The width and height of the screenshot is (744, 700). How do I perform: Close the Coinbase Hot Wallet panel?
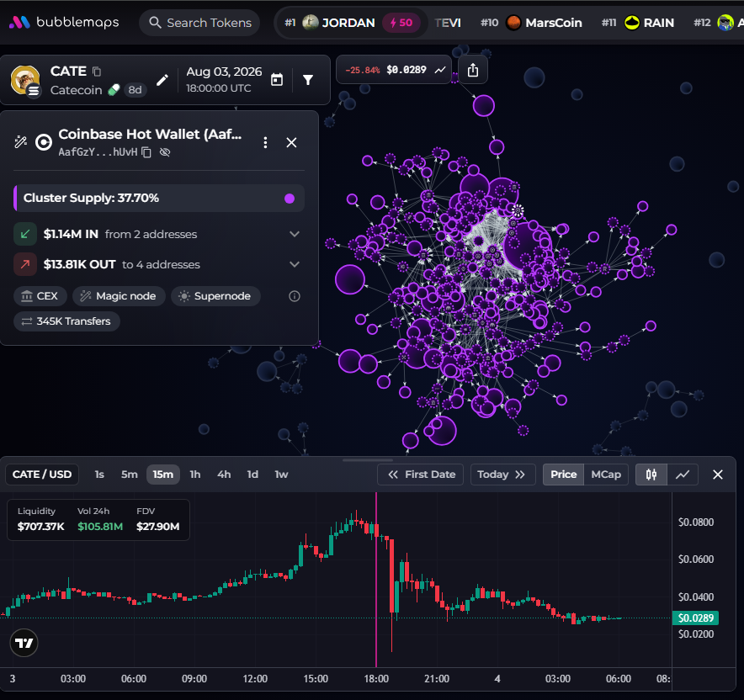tap(291, 142)
